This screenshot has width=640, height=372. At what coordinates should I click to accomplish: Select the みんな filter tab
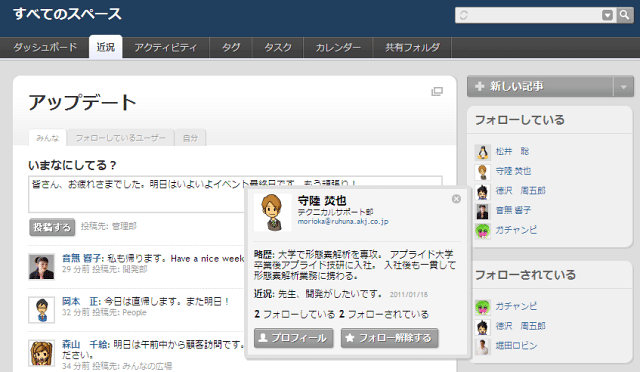click(48, 138)
